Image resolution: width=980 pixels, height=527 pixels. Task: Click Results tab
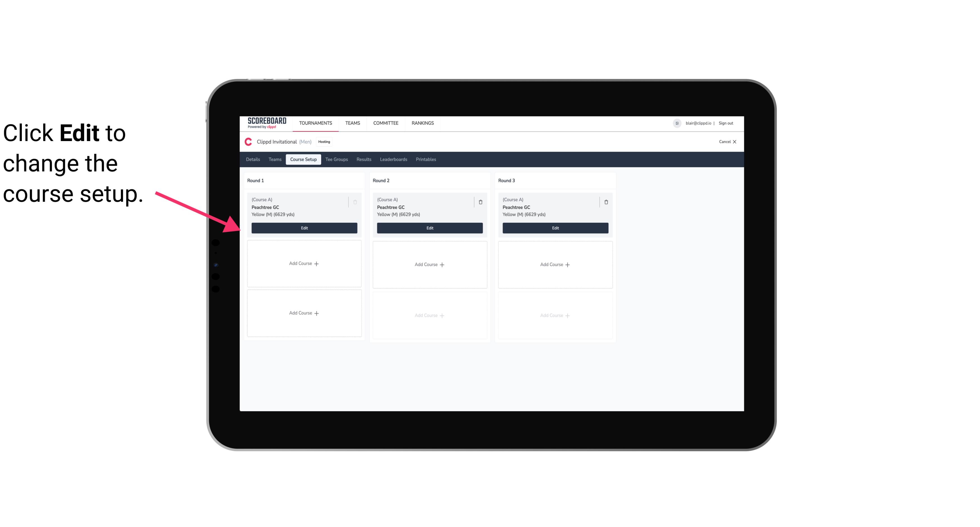pyautogui.click(x=363, y=159)
